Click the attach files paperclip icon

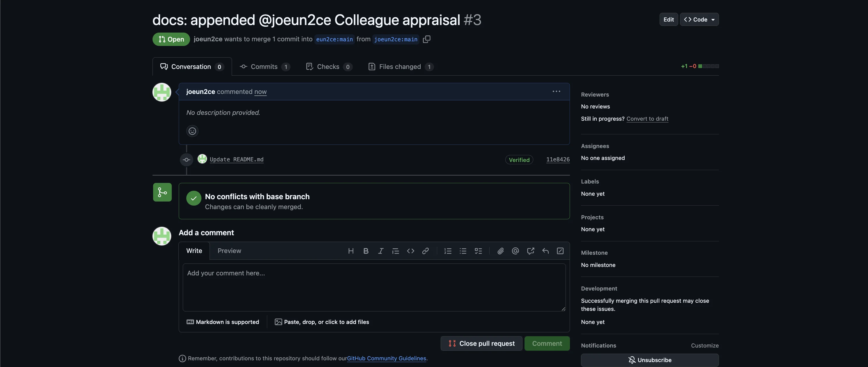pos(500,251)
